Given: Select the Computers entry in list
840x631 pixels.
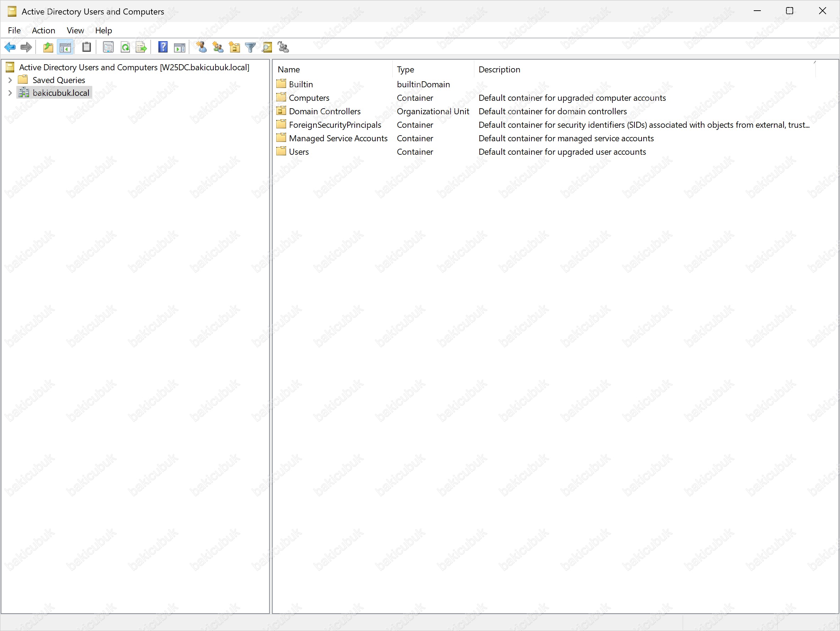Looking at the screenshot, I should pyautogui.click(x=309, y=98).
